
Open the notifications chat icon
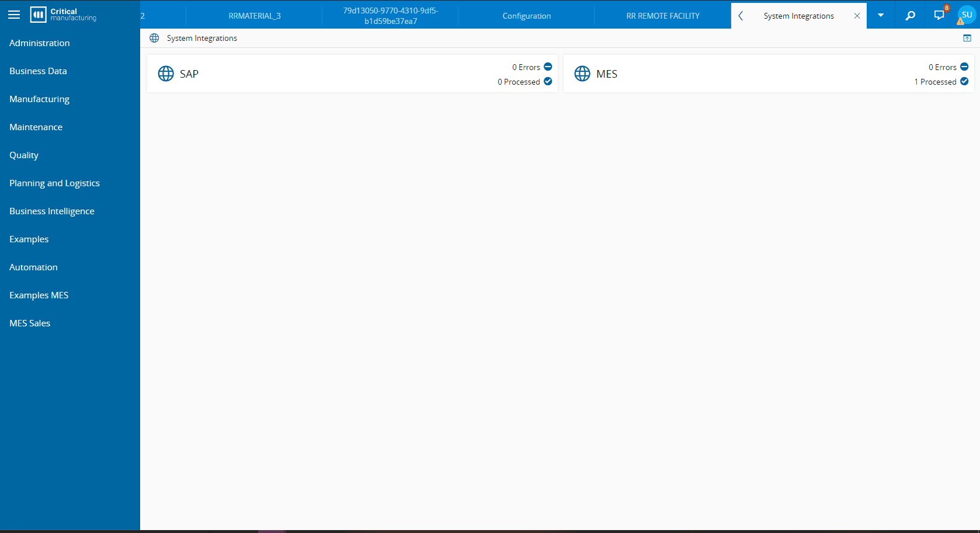pos(939,16)
